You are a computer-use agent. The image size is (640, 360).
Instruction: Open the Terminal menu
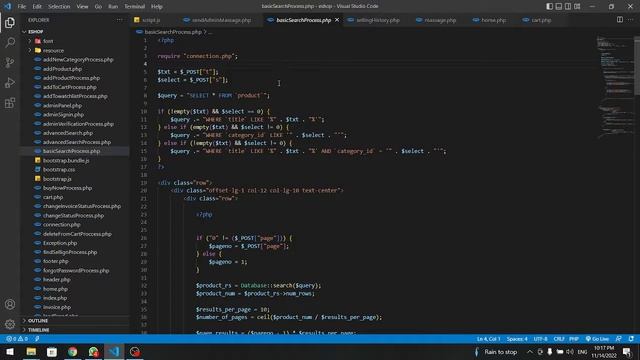[x=134, y=7]
